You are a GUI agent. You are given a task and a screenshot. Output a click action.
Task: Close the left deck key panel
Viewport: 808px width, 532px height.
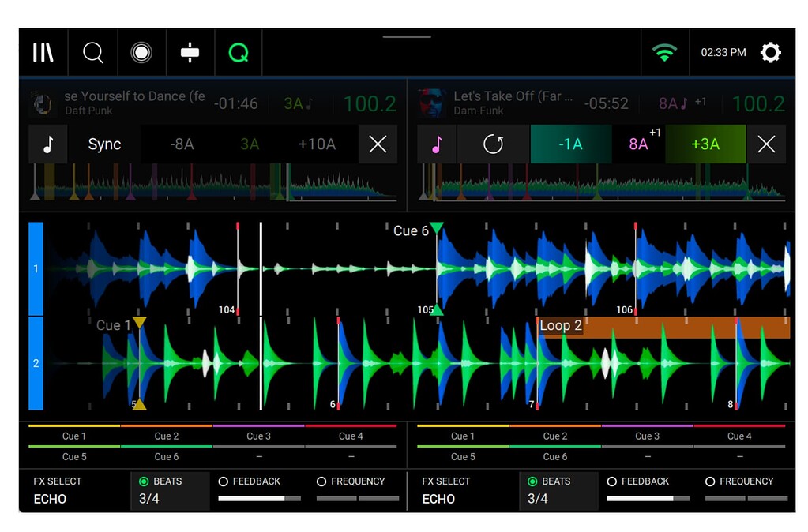[x=378, y=144]
